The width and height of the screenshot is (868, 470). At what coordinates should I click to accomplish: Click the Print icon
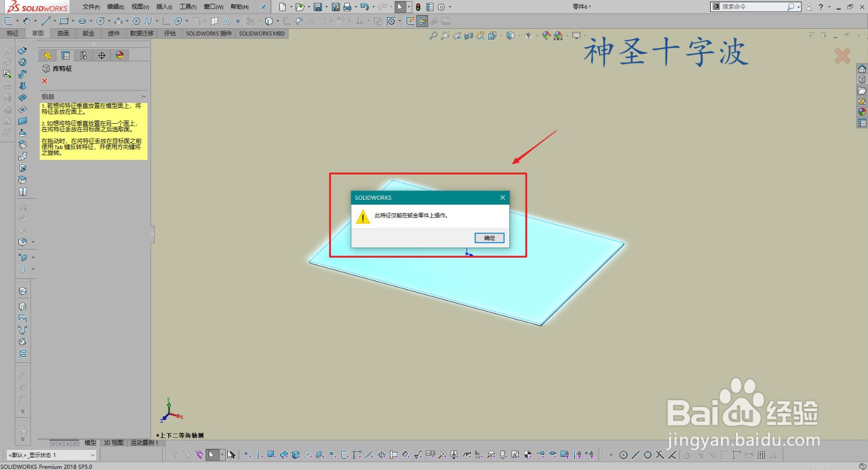tap(347, 7)
